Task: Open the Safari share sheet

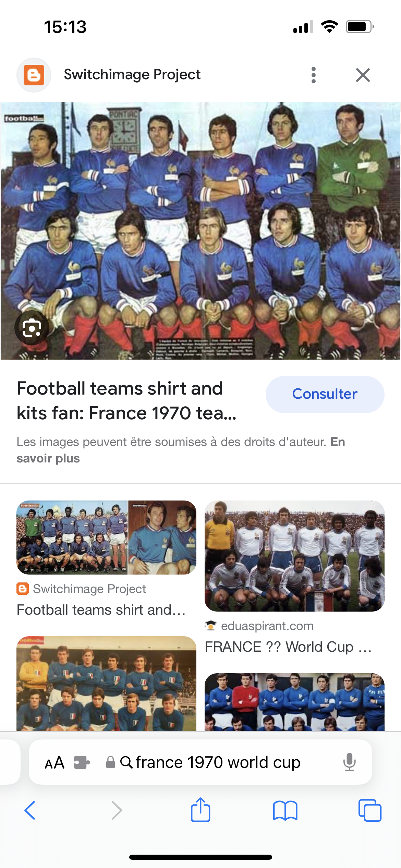Action: pos(200,810)
